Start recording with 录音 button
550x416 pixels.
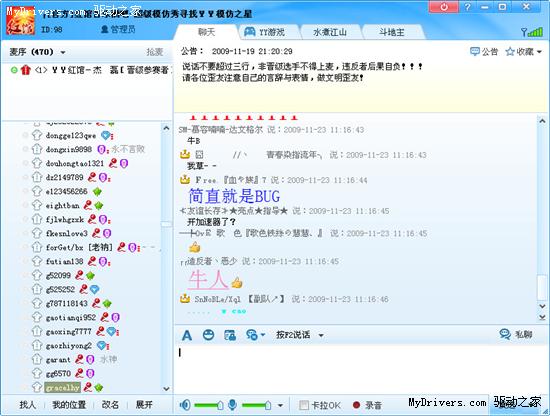pos(367,405)
